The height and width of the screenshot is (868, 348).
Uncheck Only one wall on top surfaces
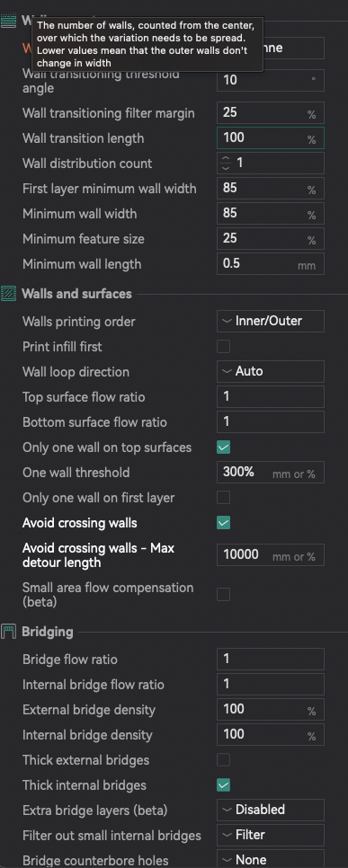(223, 447)
